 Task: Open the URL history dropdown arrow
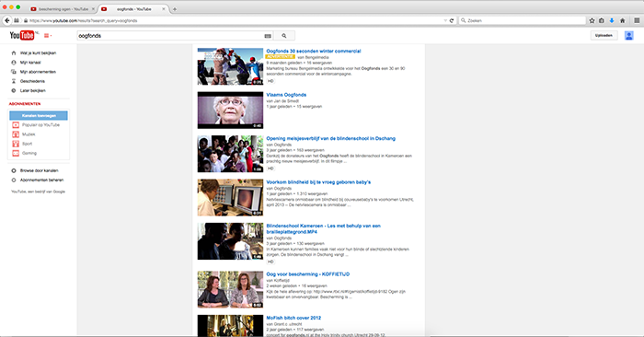point(445,20)
